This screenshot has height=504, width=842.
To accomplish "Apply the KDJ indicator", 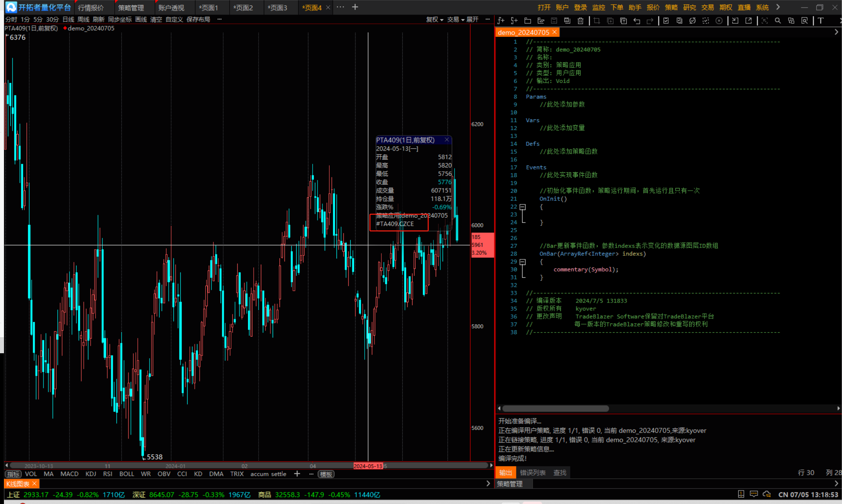I will (91, 474).
